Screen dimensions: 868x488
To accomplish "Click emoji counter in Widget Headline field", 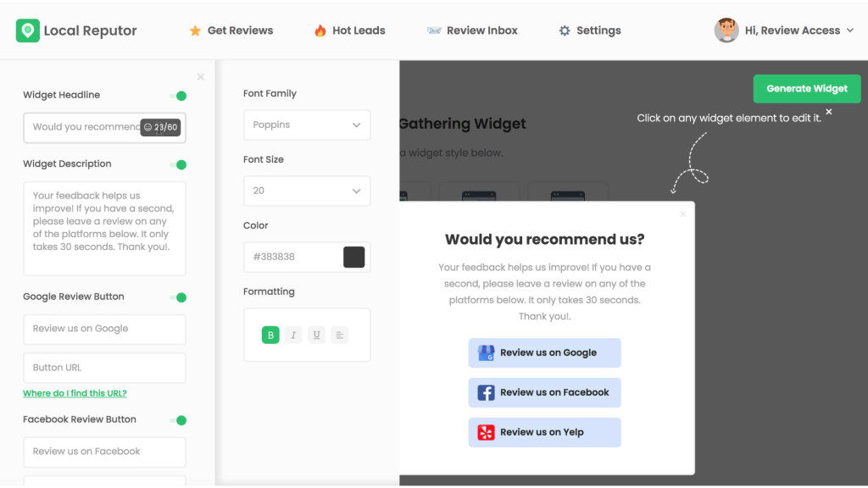I will pos(160,128).
